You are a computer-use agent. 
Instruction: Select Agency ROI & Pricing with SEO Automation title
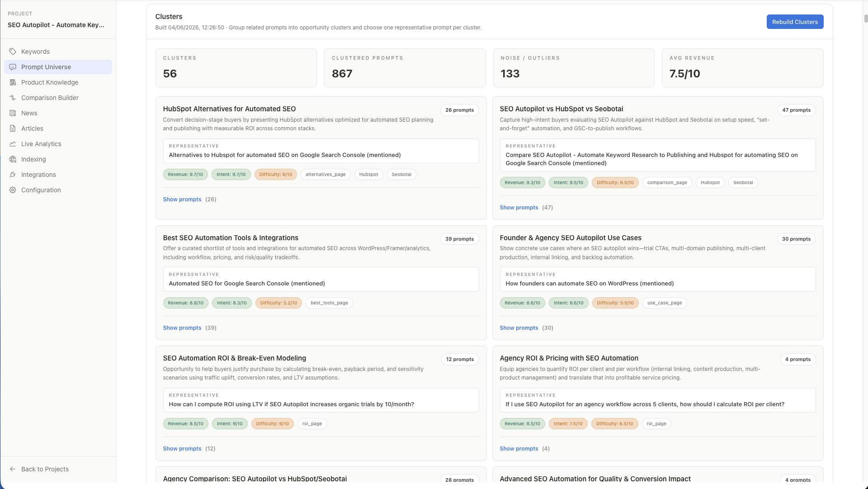(x=569, y=358)
